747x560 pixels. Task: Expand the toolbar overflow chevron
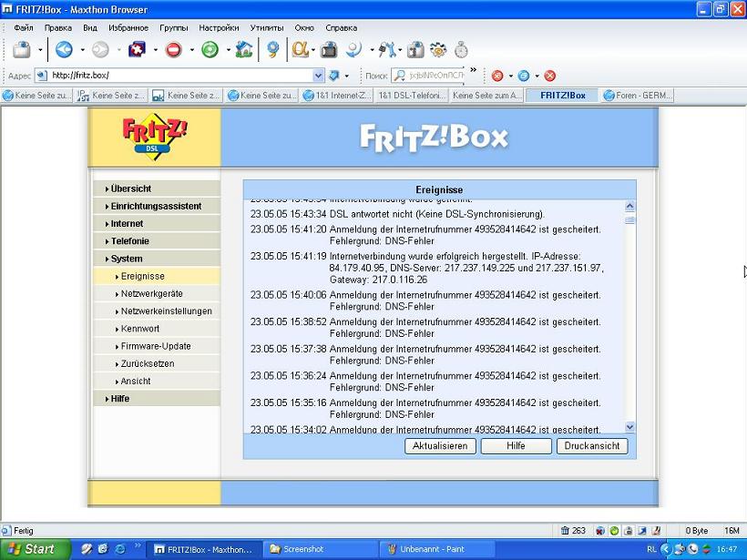[x=473, y=70]
